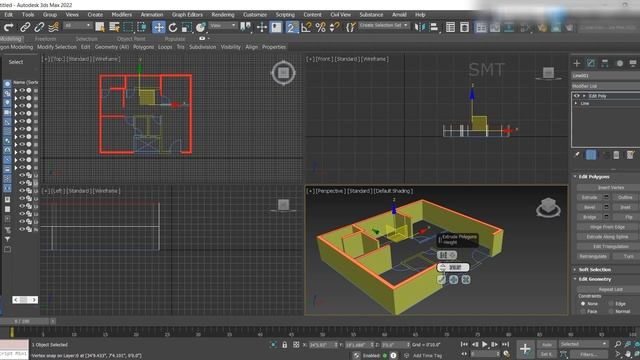The height and width of the screenshot is (360, 640).
Task: Click the Extrude button
Action: pyautogui.click(x=589, y=198)
